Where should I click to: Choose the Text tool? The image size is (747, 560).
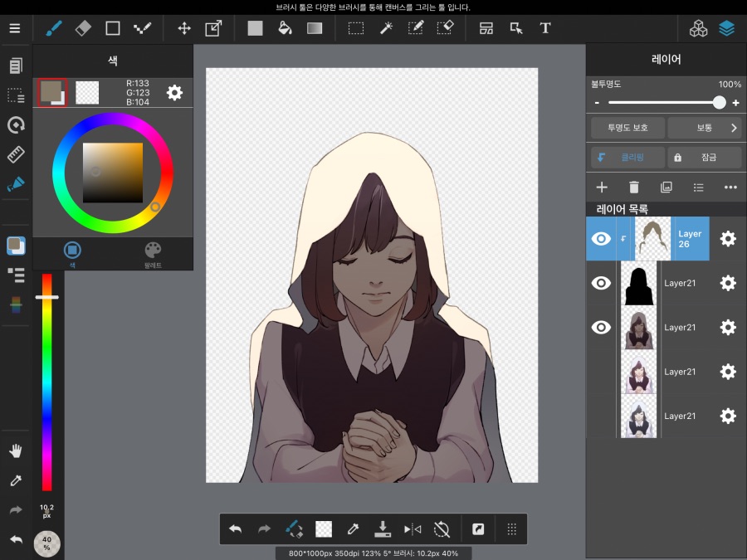[x=545, y=27]
